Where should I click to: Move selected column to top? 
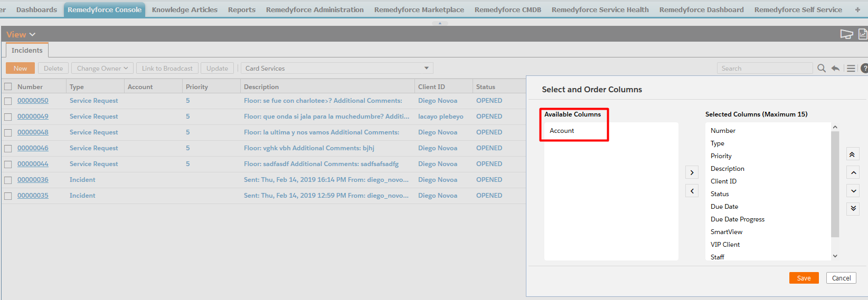tap(853, 154)
